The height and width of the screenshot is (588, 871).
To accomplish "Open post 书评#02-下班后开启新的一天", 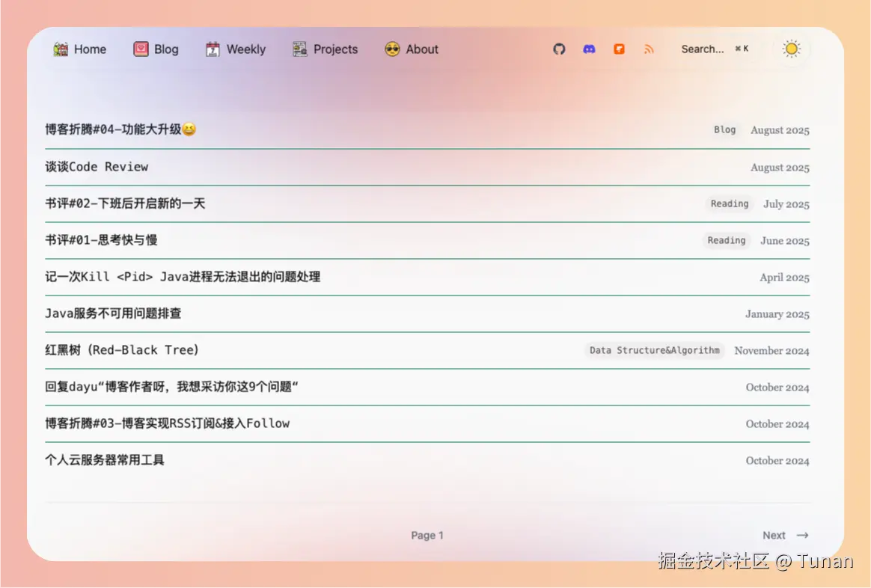I will point(125,203).
